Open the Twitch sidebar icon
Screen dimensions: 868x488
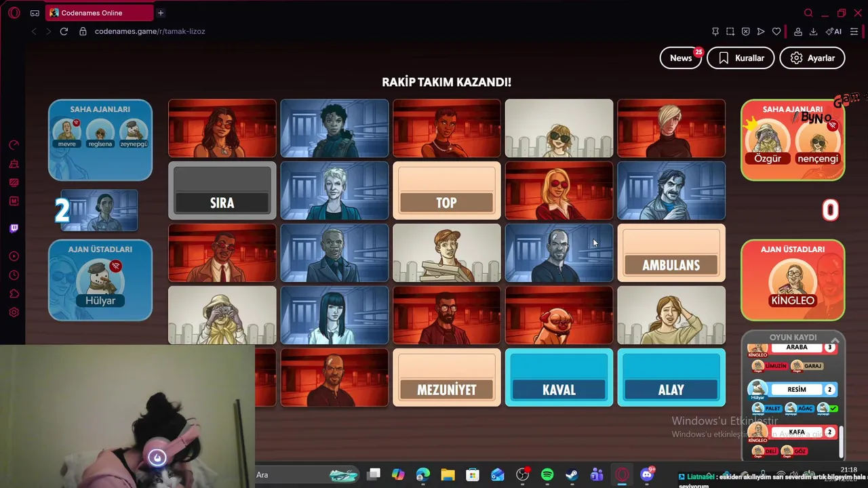point(14,228)
